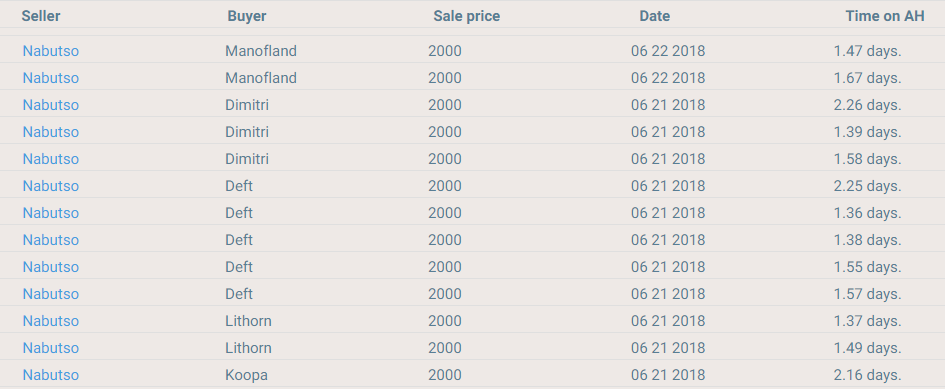Open Nabutso seller link in 2.26 days row

pos(51,105)
